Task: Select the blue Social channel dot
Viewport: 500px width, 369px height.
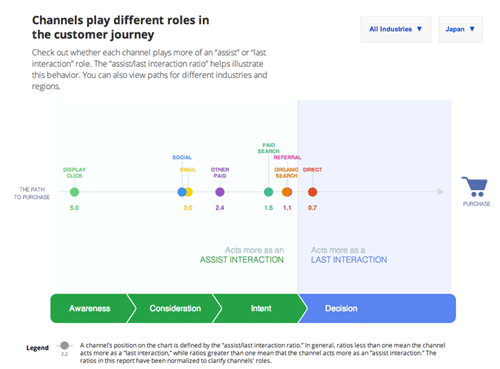Action: (x=182, y=192)
